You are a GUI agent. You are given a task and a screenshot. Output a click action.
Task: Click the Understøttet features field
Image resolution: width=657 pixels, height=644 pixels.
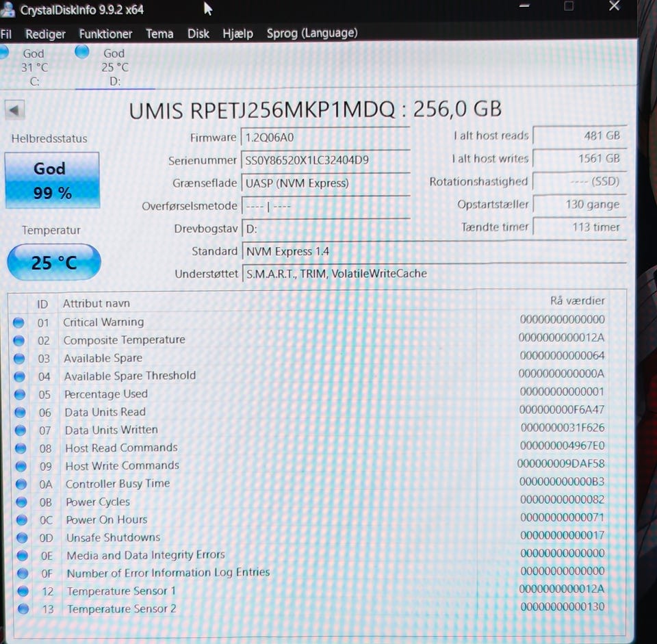click(x=434, y=274)
